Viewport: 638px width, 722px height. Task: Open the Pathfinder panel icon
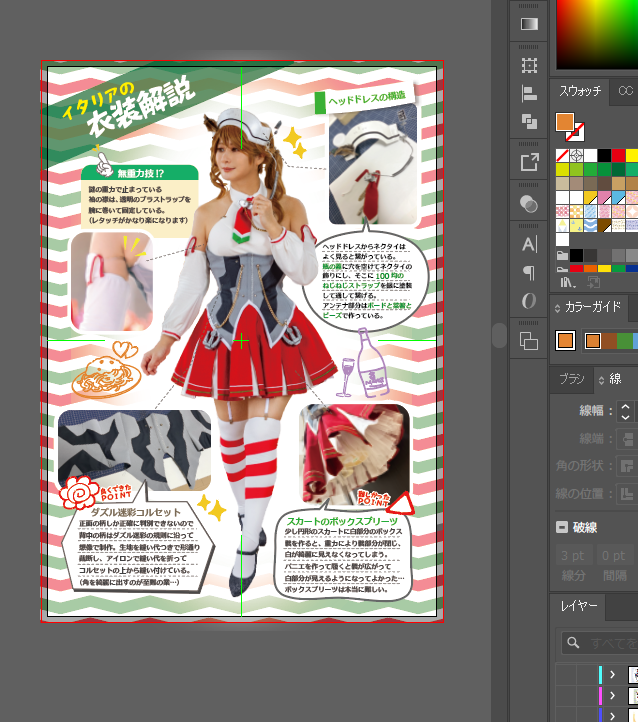(x=529, y=122)
